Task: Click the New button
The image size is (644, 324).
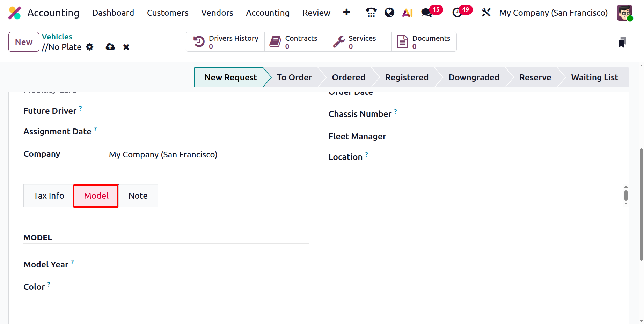Action: coord(24,42)
